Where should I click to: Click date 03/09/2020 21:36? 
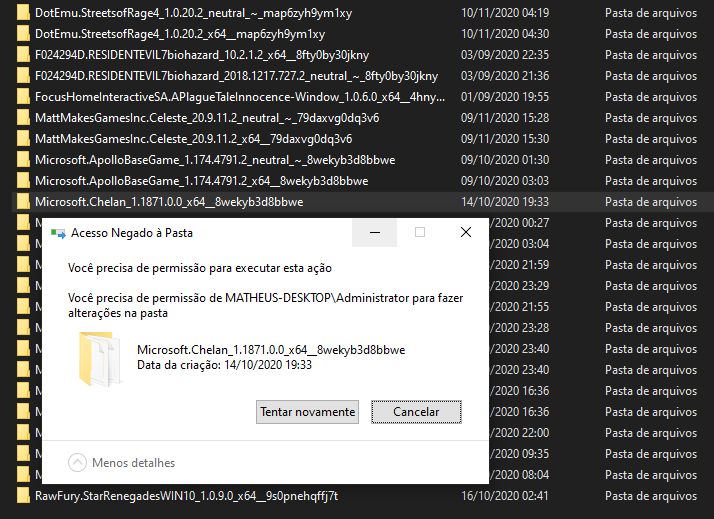(505, 76)
